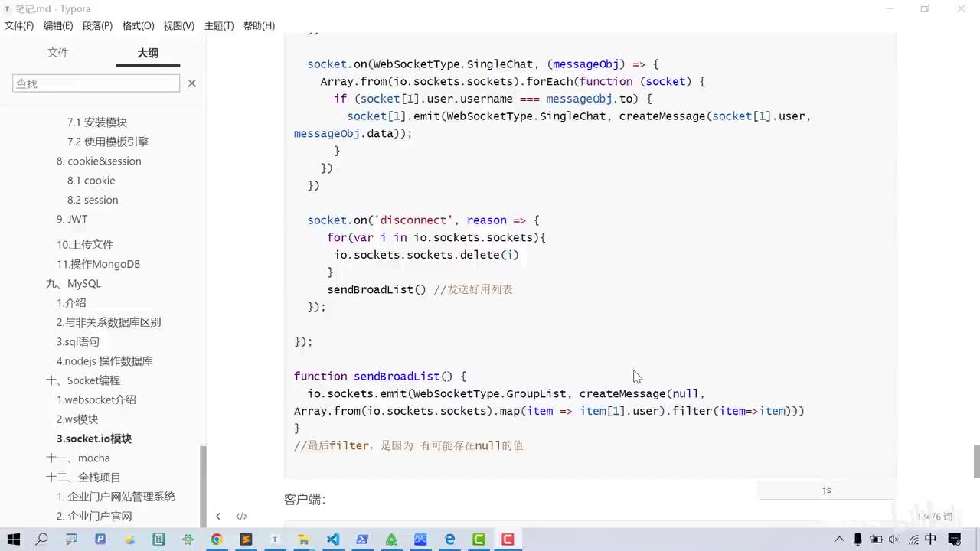Switch the 中 input method indicator
This screenshot has height=551, width=980.
point(930,540)
